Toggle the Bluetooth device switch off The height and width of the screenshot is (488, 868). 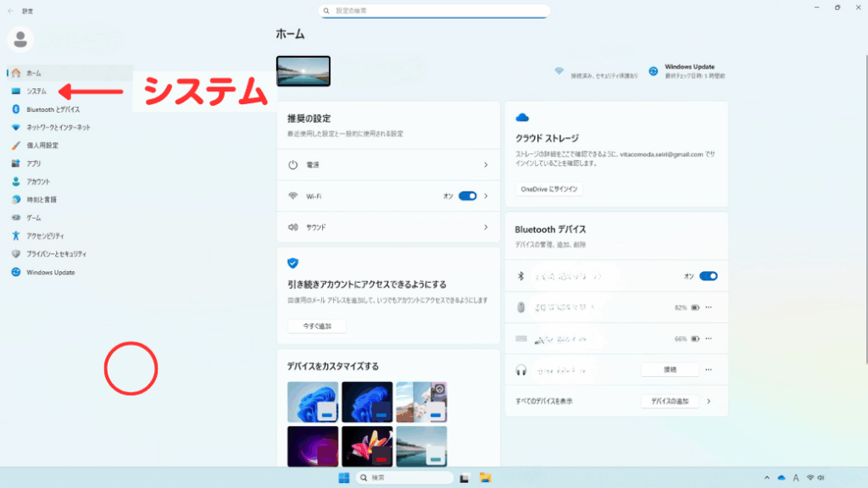point(709,276)
